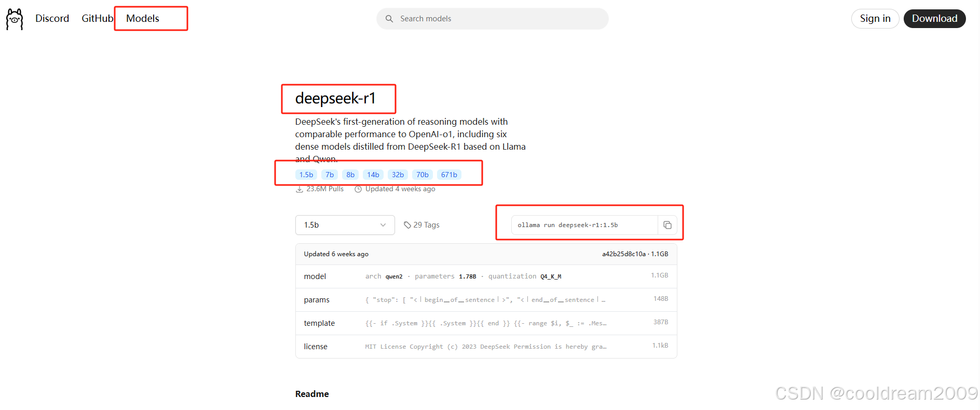Copy the ollama run command

coord(668,225)
